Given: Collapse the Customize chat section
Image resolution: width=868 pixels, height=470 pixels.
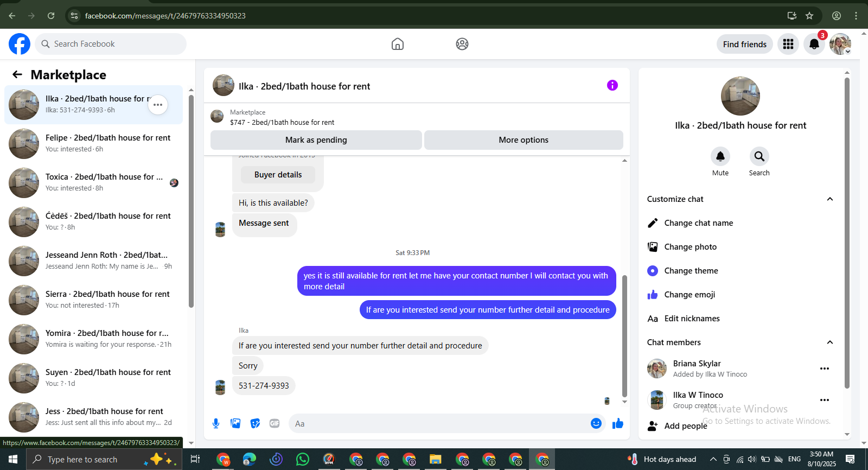Looking at the screenshot, I should (x=829, y=199).
